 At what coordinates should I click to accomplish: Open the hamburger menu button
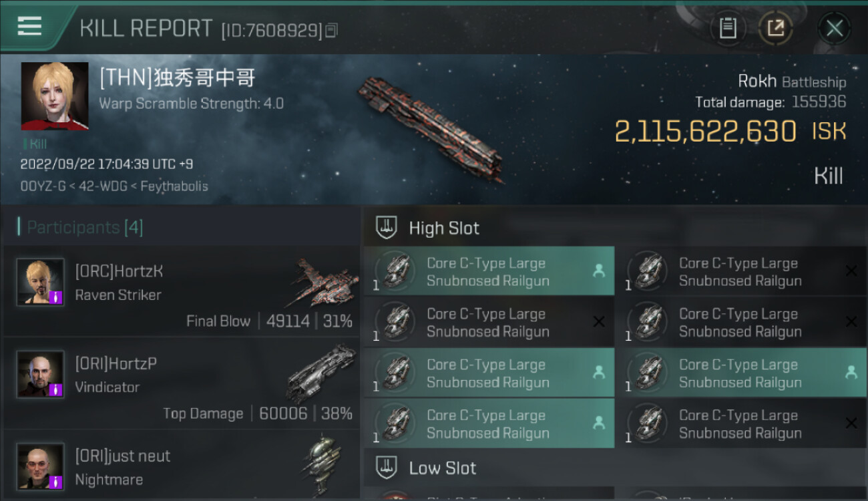(29, 26)
